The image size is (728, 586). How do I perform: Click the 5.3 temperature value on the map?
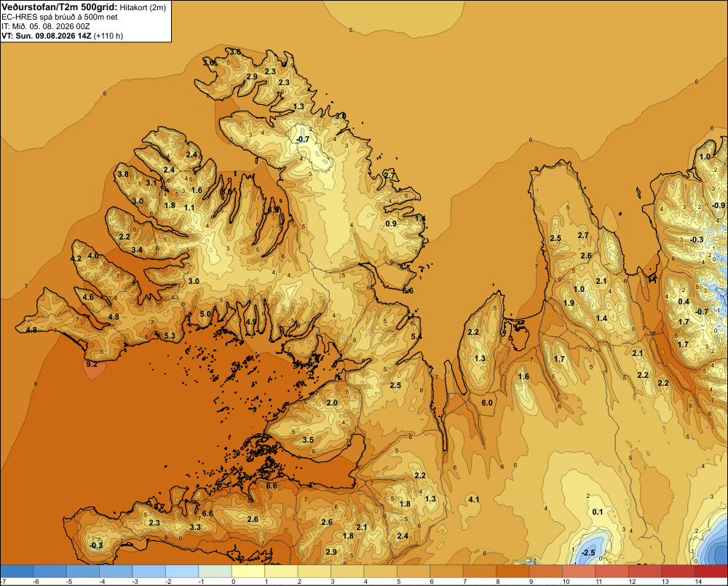click(170, 336)
